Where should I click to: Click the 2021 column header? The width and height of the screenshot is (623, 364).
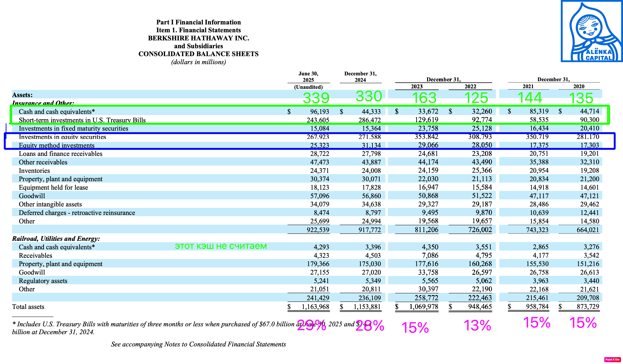[x=528, y=86]
